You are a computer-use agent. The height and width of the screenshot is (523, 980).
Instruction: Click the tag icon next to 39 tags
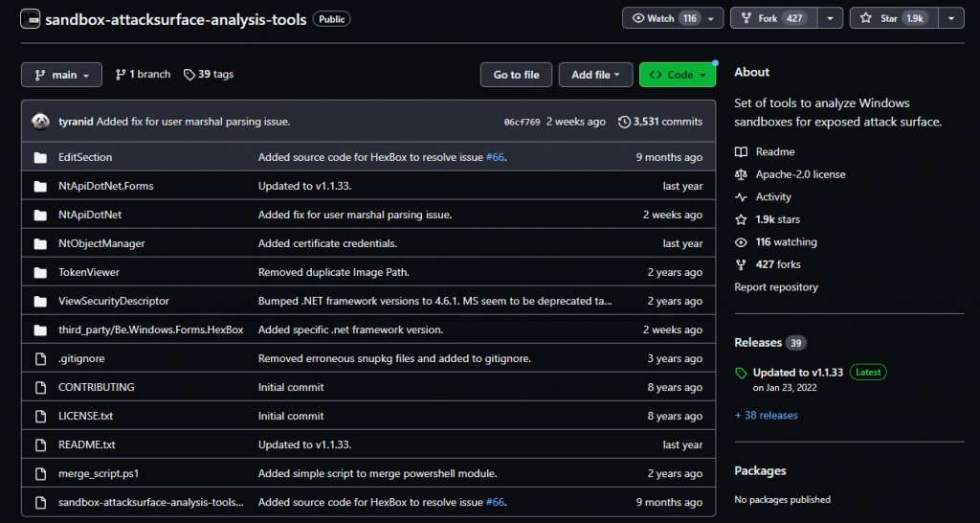coord(189,75)
